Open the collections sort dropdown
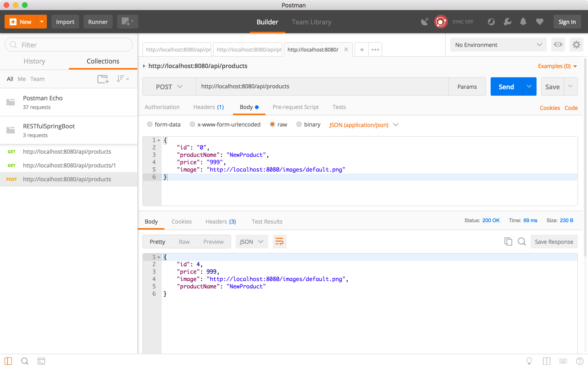Viewport: 588px width, 368px height. coord(122,79)
